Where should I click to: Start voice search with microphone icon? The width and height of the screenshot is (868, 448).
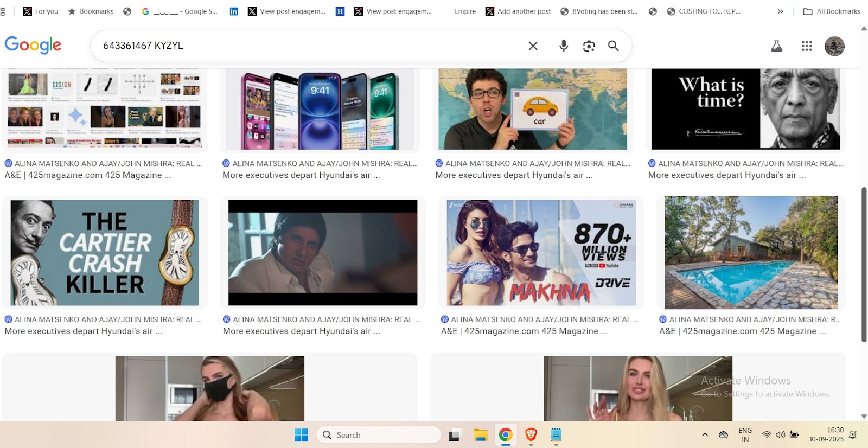click(x=564, y=46)
